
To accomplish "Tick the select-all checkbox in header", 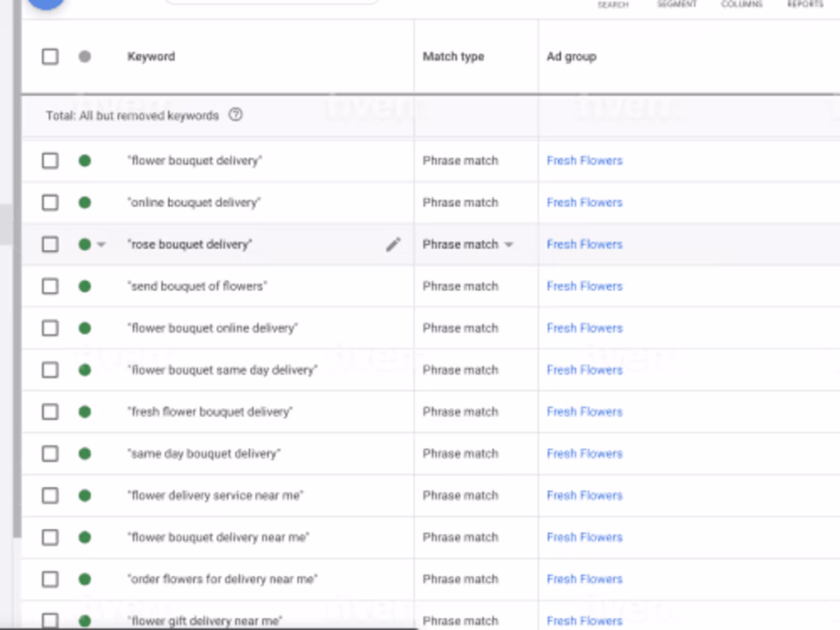I will [x=50, y=57].
